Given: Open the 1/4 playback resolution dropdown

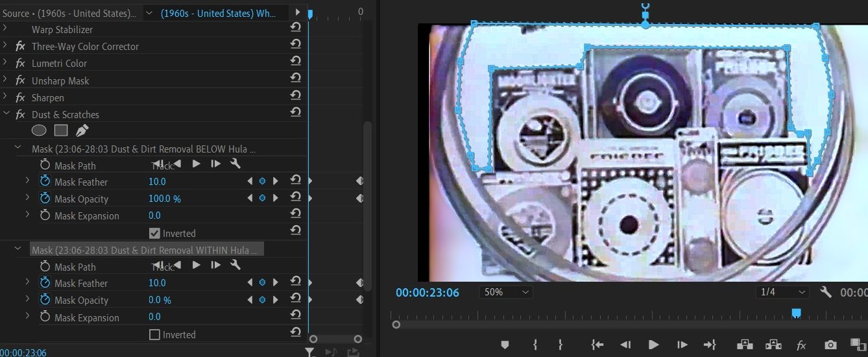Looking at the screenshot, I should pos(783,292).
